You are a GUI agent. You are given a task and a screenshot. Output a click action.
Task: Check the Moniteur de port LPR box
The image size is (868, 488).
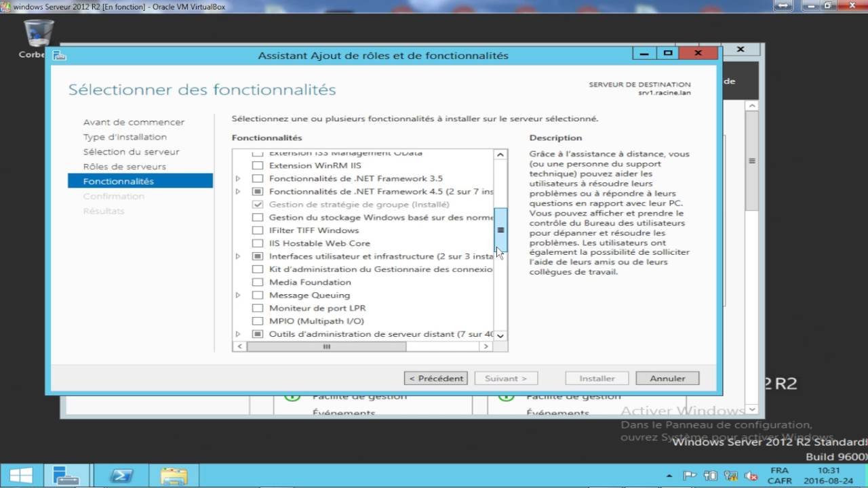[257, 308]
